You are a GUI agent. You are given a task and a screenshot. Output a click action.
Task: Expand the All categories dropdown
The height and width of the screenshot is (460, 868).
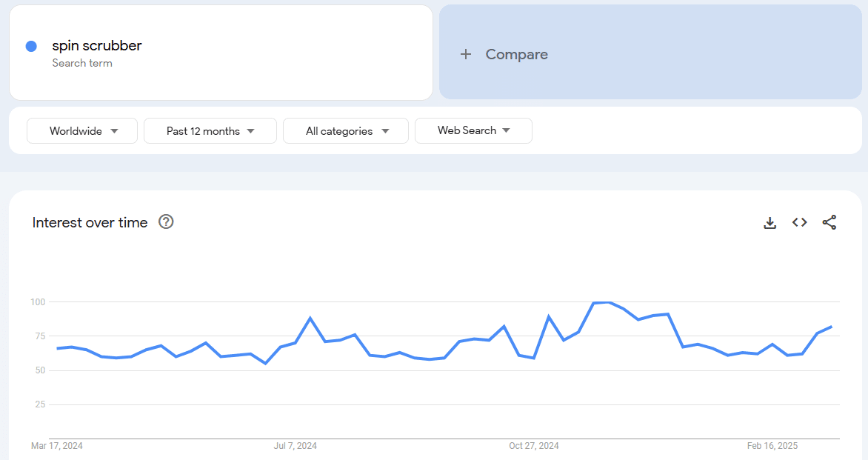345,130
